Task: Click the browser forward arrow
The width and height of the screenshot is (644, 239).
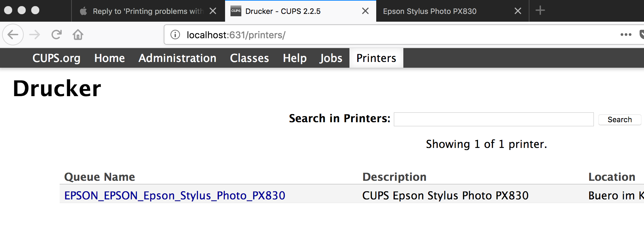Action: click(35, 35)
